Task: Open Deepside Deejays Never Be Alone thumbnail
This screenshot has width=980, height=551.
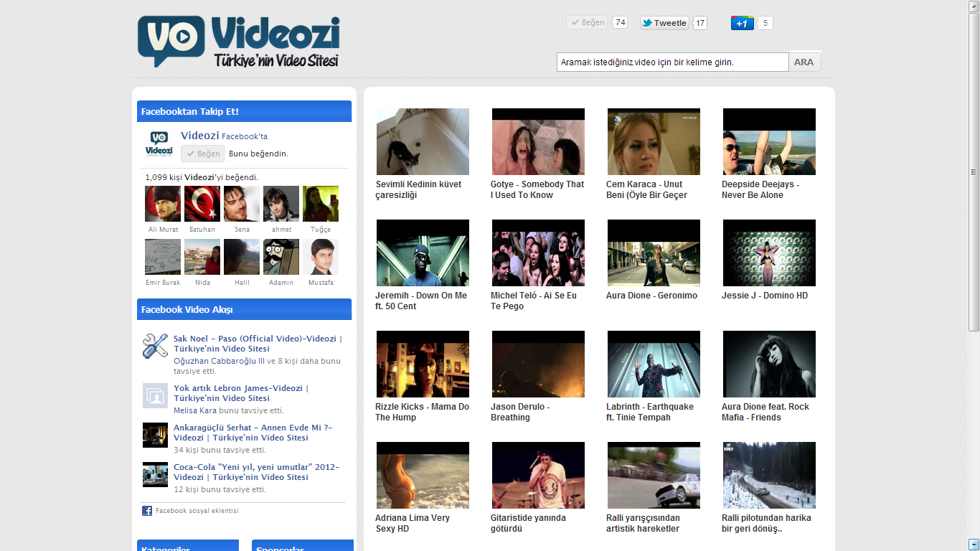Action: tap(769, 141)
